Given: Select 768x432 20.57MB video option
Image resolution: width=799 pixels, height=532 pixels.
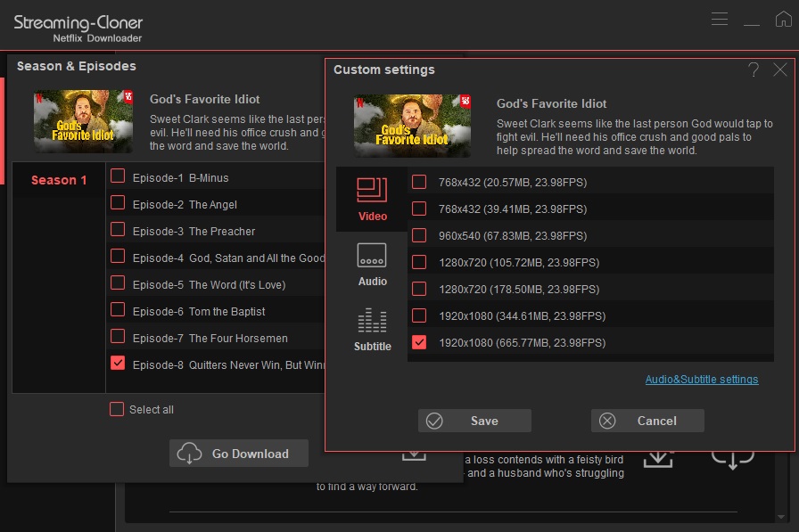Looking at the screenshot, I should 419,182.
